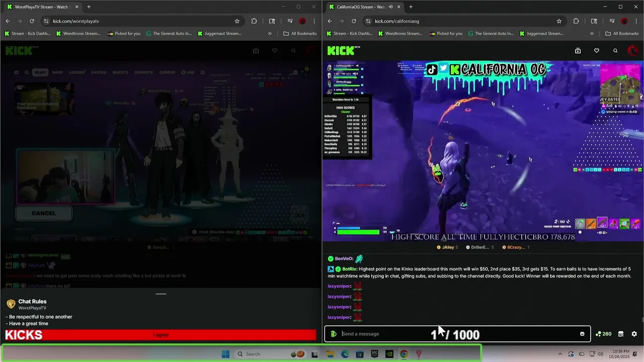Screen dimensions: 644x362
Task: Click the CaliforniaOG stream video player
Action: click(483, 152)
